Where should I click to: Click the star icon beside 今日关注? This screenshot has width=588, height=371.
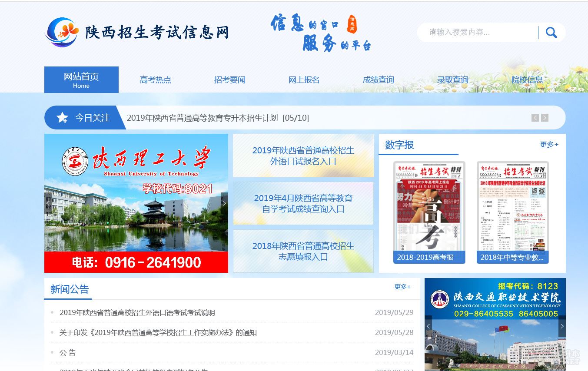click(x=63, y=118)
